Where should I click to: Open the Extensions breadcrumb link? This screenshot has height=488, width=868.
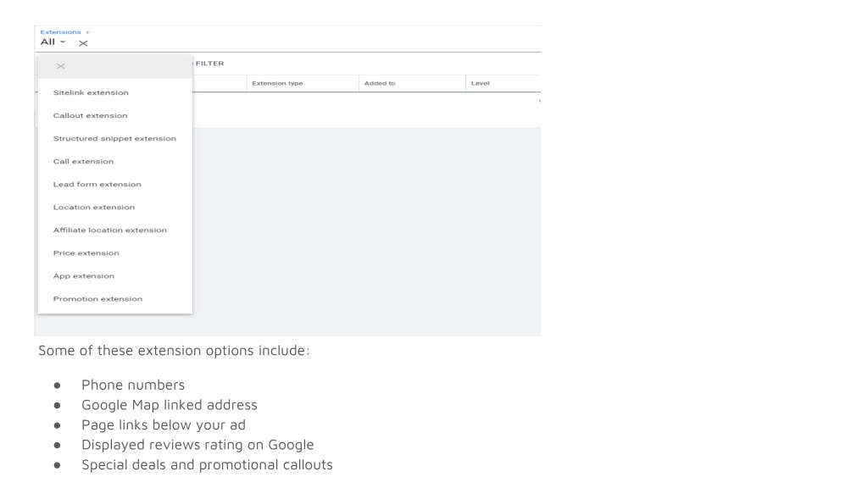pos(60,32)
